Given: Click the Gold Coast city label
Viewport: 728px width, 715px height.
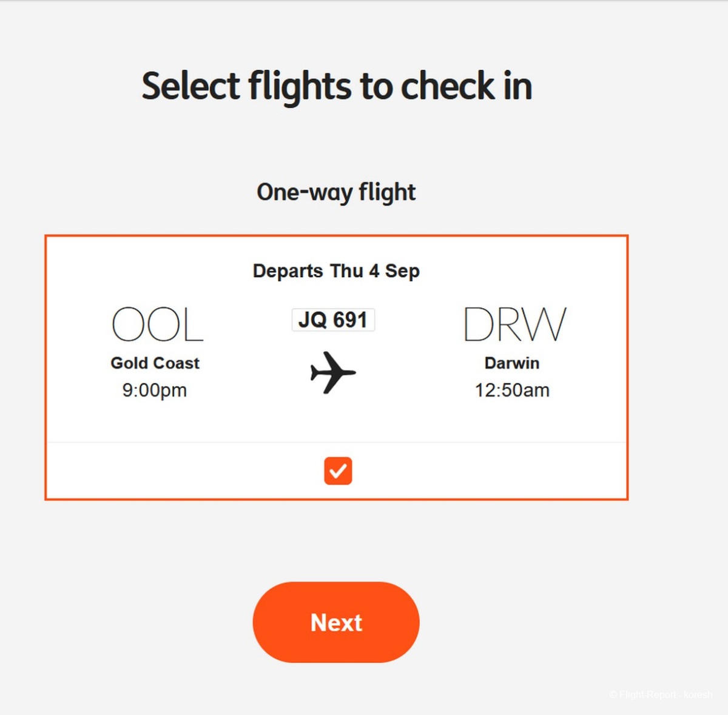Looking at the screenshot, I should click(x=155, y=363).
